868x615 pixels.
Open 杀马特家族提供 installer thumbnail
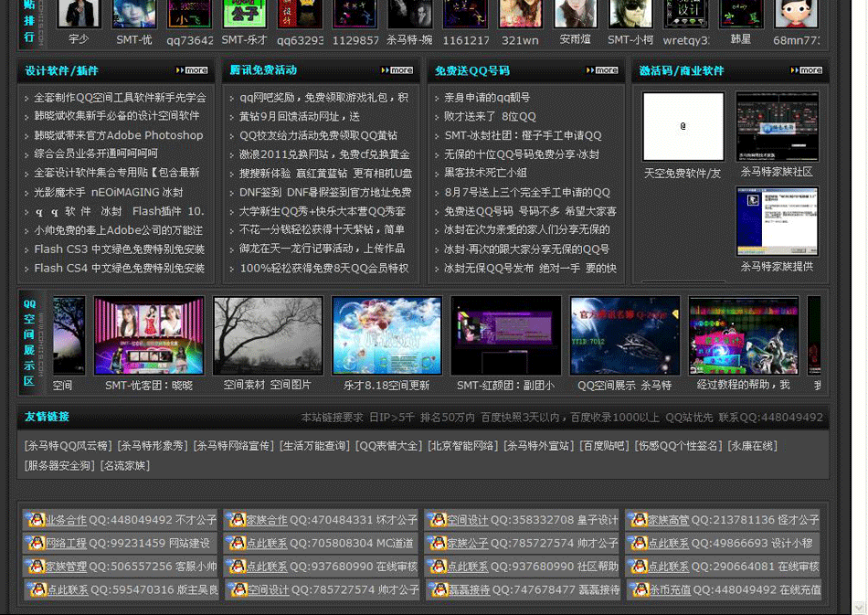pos(778,222)
